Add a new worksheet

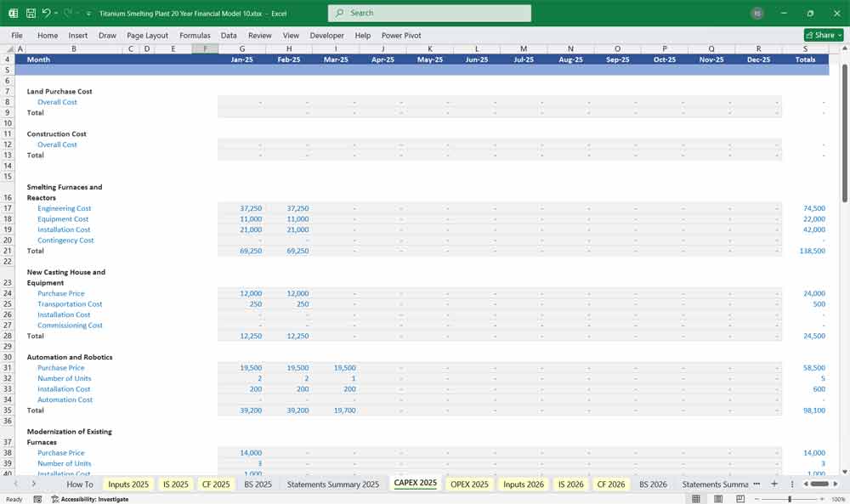pos(776,484)
